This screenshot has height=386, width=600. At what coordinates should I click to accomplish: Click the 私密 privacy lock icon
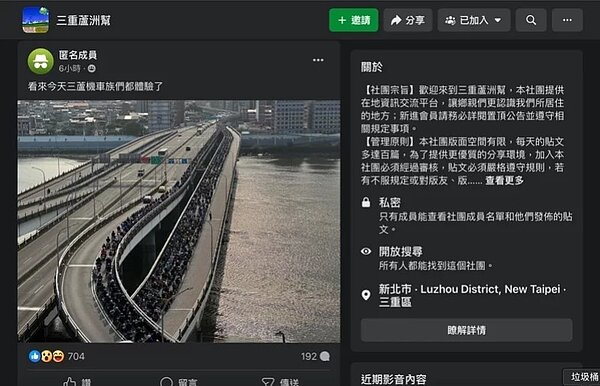tap(366, 202)
